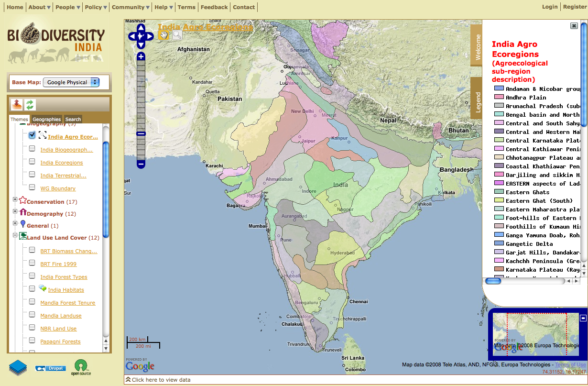Click the layer ordering icon with red arrows
This screenshot has width=588, height=386.
click(17, 104)
